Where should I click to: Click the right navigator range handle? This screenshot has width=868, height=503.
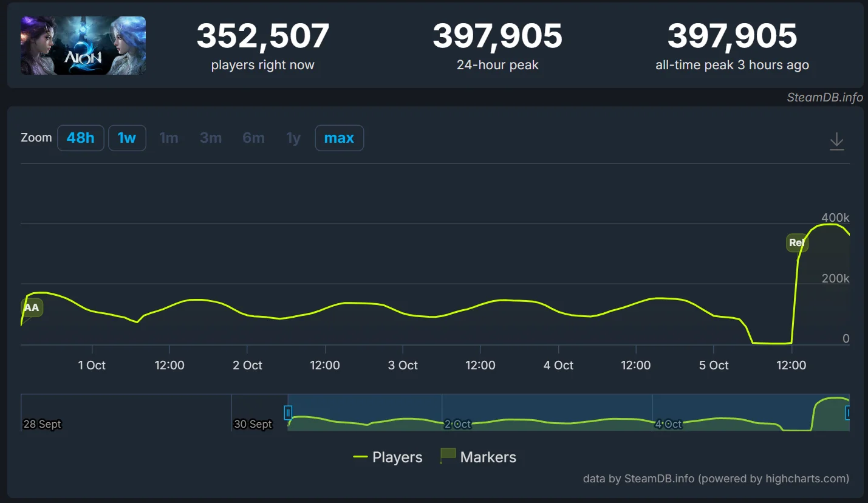849,413
